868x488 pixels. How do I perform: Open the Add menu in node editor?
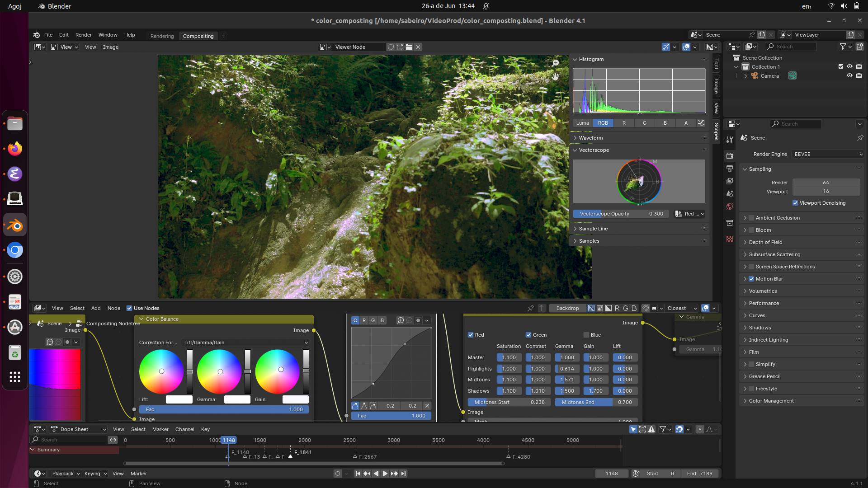(96, 308)
